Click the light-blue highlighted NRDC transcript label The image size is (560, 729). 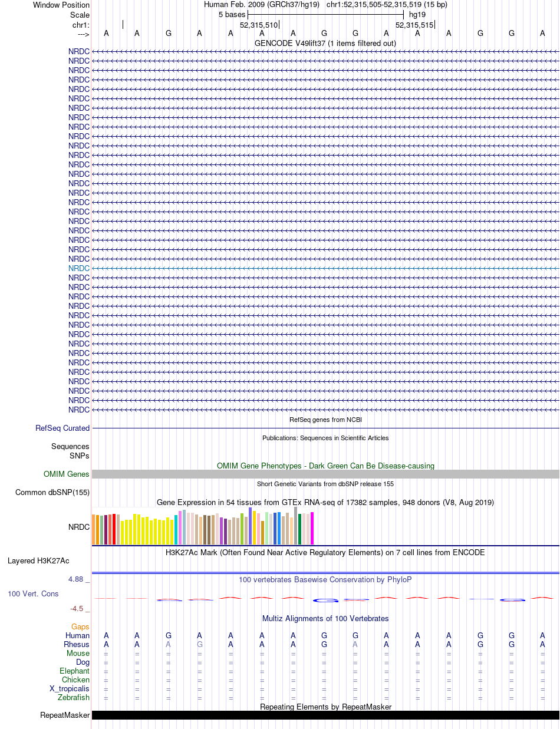point(79,268)
